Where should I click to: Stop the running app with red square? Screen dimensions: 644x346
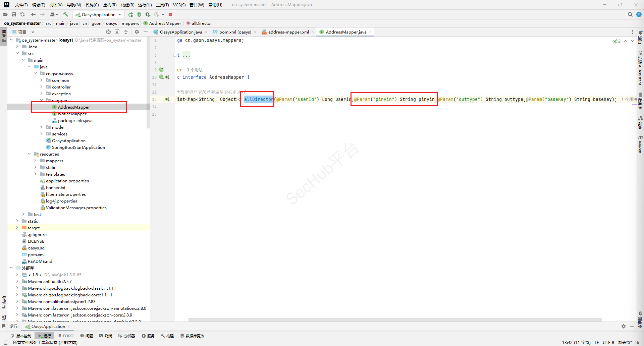coord(170,14)
